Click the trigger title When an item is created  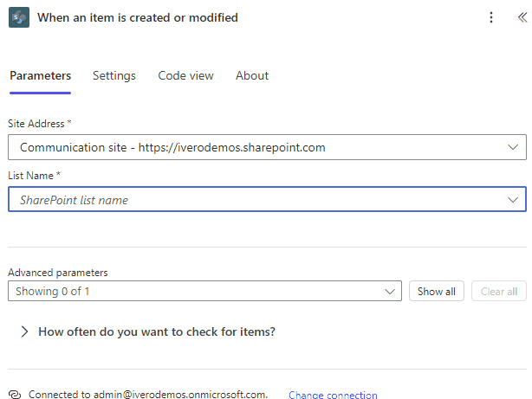coord(138,17)
